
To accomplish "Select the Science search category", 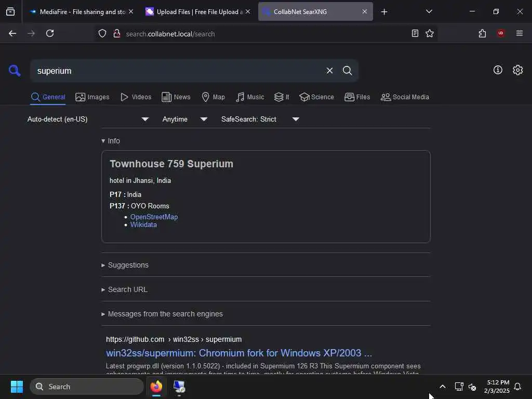I will [x=316, y=97].
